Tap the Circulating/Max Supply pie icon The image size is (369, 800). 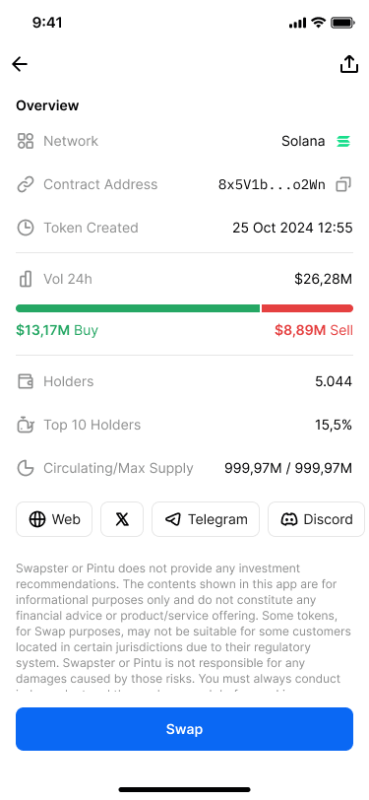(x=26, y=468)
